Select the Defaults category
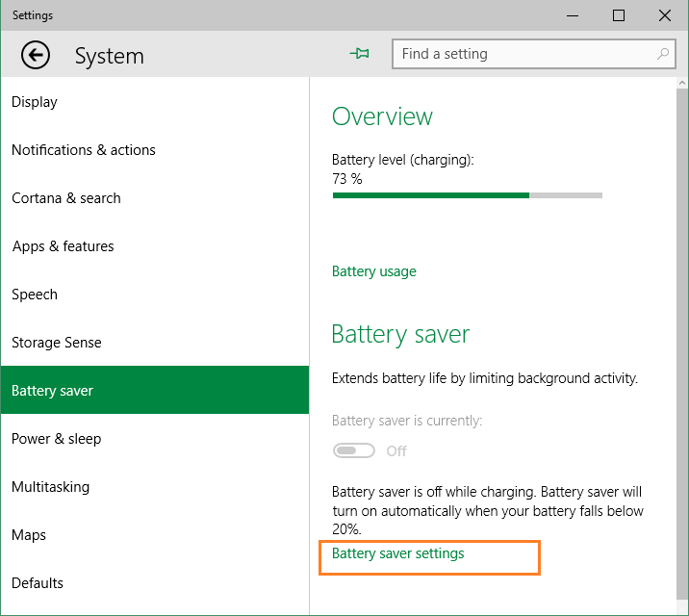689x616 pixels. (x=38, y=583)
